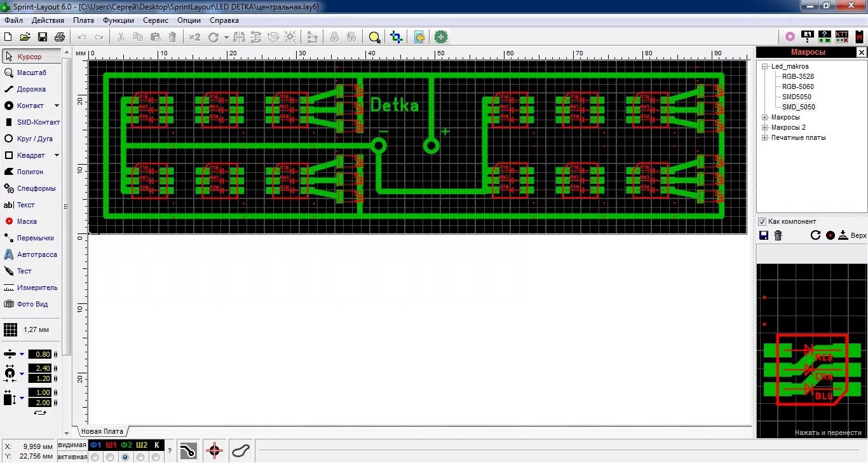The height and width of the screenshot is (463, 868).
Task: Select the Полигон tool
Action: (32, 172)
